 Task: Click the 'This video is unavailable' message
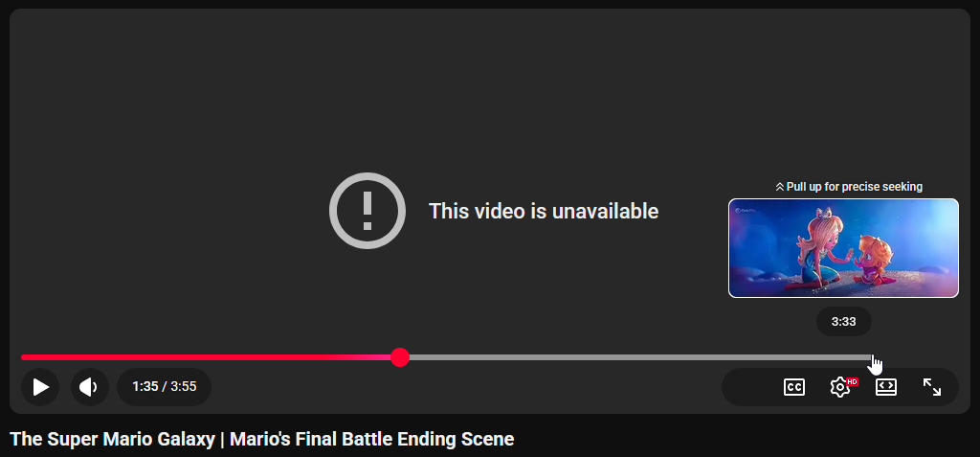[544, 211]
